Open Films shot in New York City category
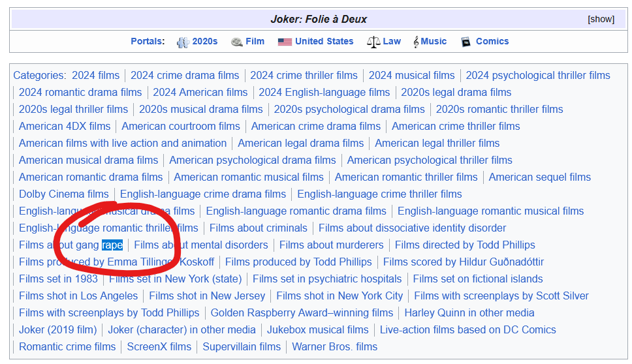This screenshot has width=632, height=364. 340,295
